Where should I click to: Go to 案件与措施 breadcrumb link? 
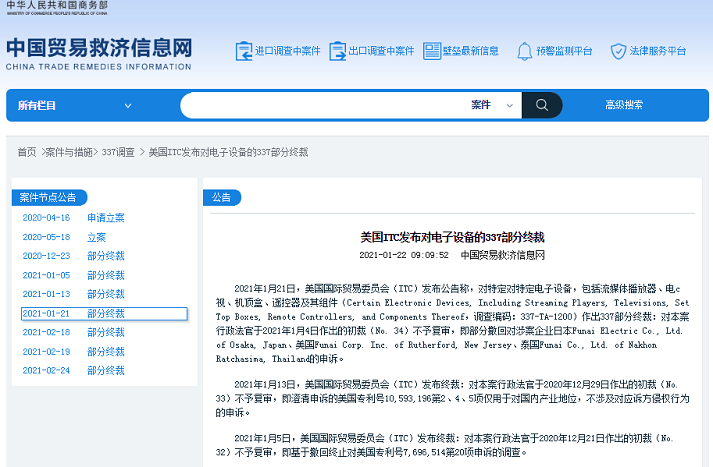tap(69, 152)
